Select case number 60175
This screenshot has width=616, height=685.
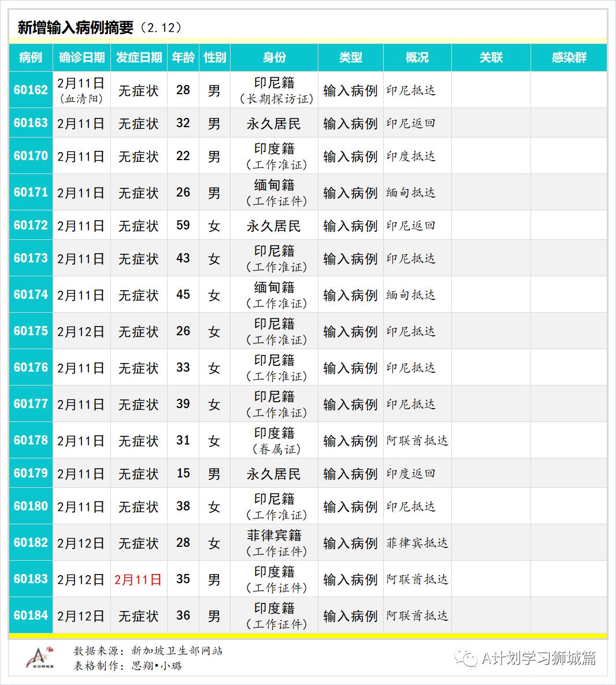pyautogui.click(x=30, y=331)
